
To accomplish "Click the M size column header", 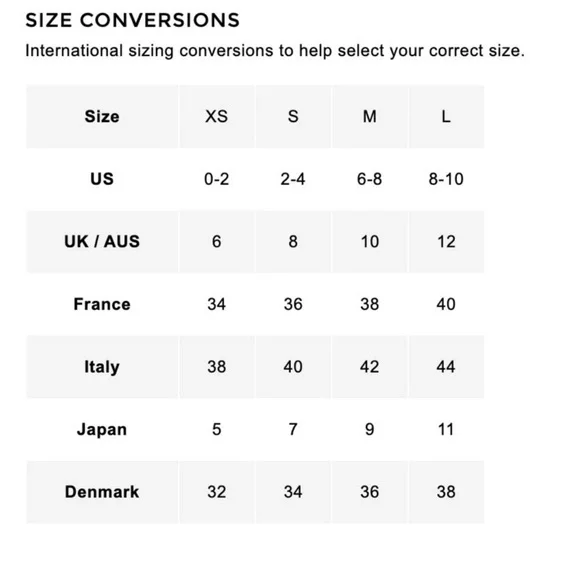I will [x=370, y=117].
